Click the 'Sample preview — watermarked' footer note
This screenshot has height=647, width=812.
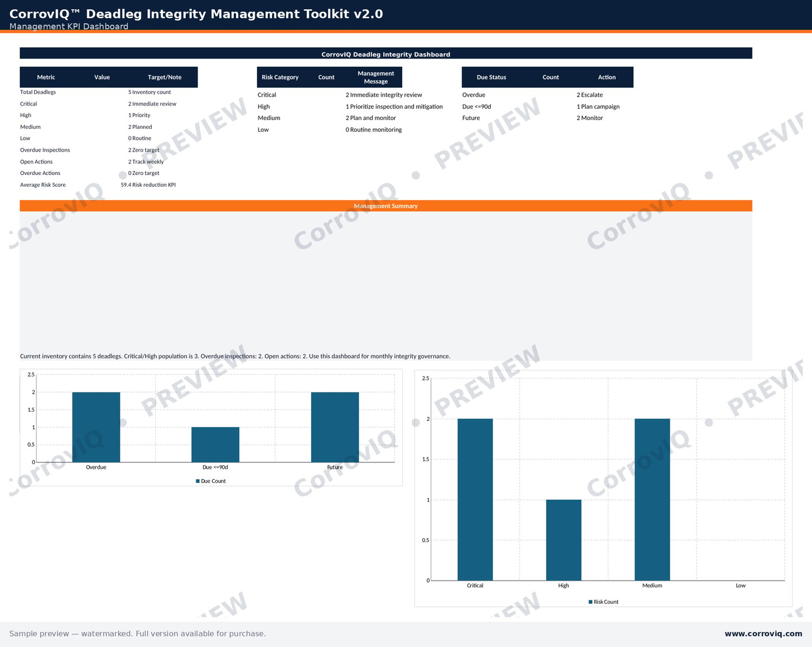point(137,633)
